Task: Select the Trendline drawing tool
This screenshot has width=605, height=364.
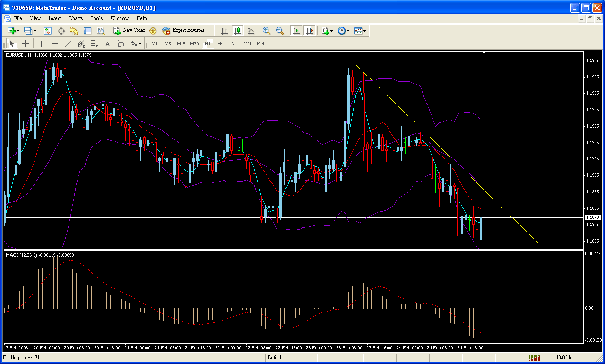Action: 68,43
